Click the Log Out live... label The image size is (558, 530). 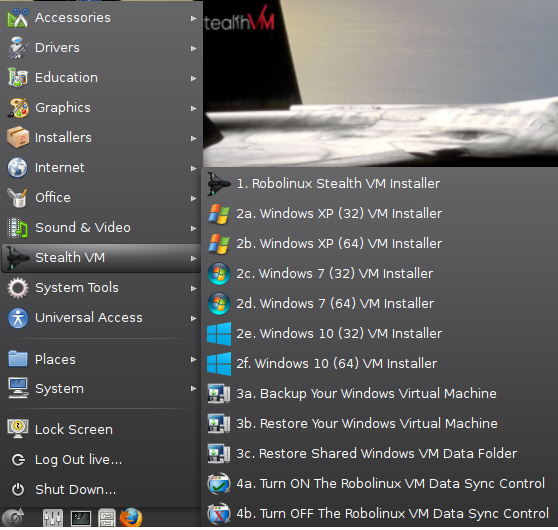pos(79,460)
